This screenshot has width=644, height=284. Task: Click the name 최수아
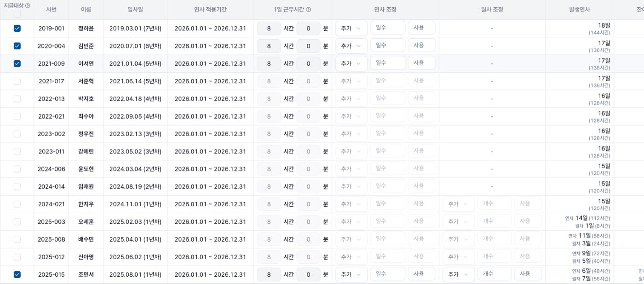pyautogui.click(x=86, y=116)
